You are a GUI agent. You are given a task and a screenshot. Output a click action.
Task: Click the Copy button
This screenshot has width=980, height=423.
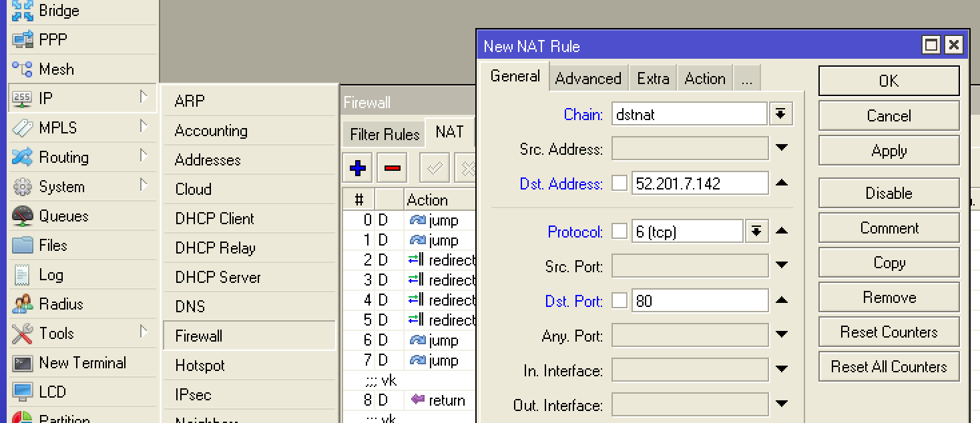point(889,262)
